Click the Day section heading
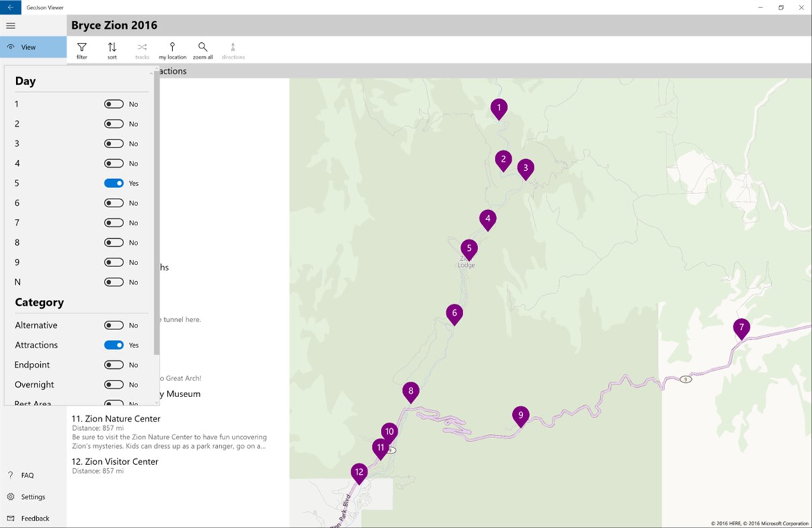Screen dimensions: 812x528 pos(25,81)
